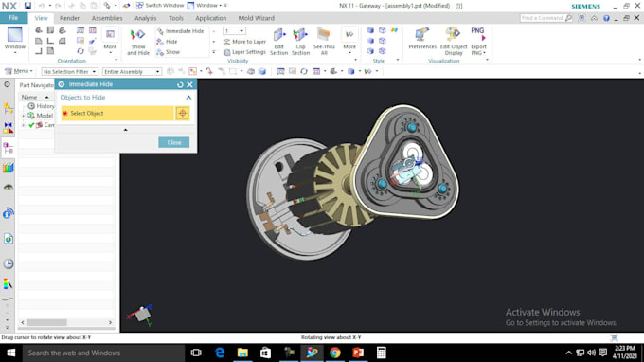Click the view triad in viewport corner

[140, 316]
